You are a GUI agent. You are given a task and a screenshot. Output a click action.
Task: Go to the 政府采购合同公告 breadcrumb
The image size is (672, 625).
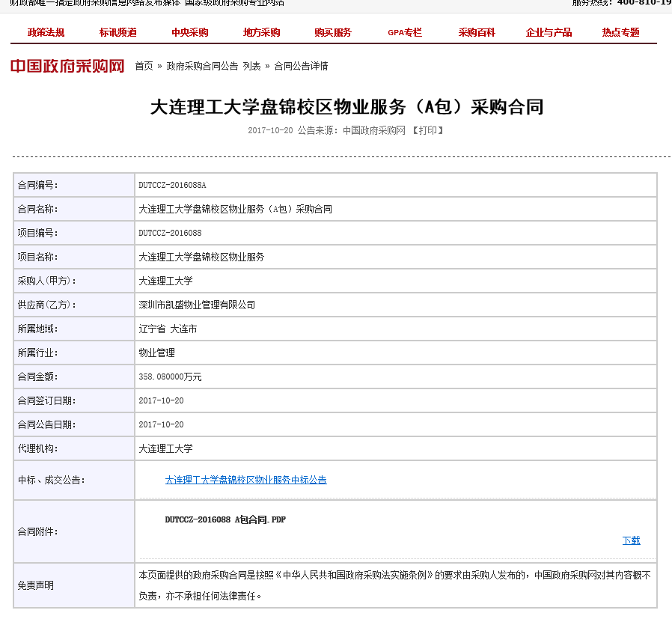202,66
